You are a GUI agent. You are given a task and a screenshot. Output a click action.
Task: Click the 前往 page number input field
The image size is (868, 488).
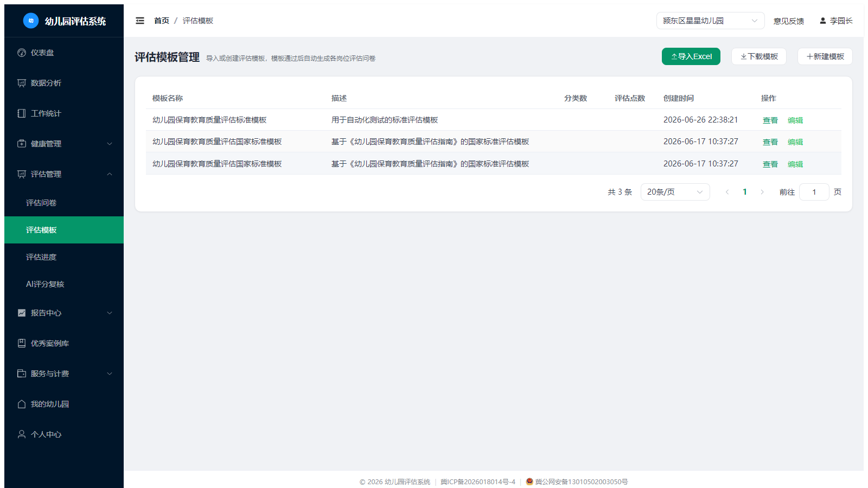click(x=814, y=192)
